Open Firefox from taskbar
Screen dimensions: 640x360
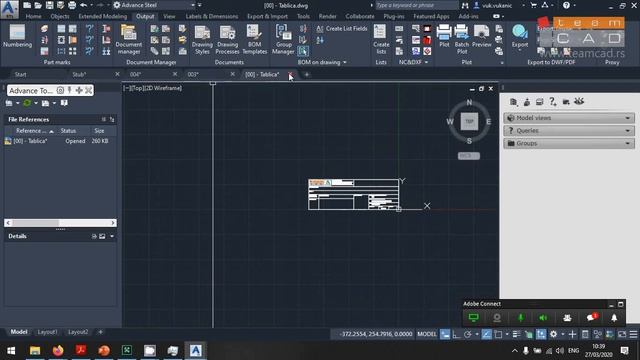[x=58, y=351]
